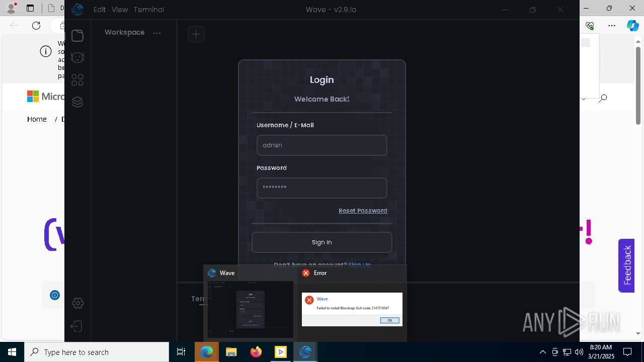Open Task View on taskbar
Screen dimensions: 644x362
point(181,352)
